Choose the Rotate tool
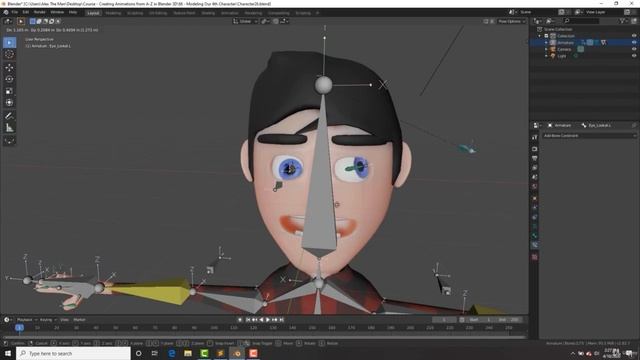The width and height of the screenshot is (640, 360). pyautogui.click(x=9, y=79)
